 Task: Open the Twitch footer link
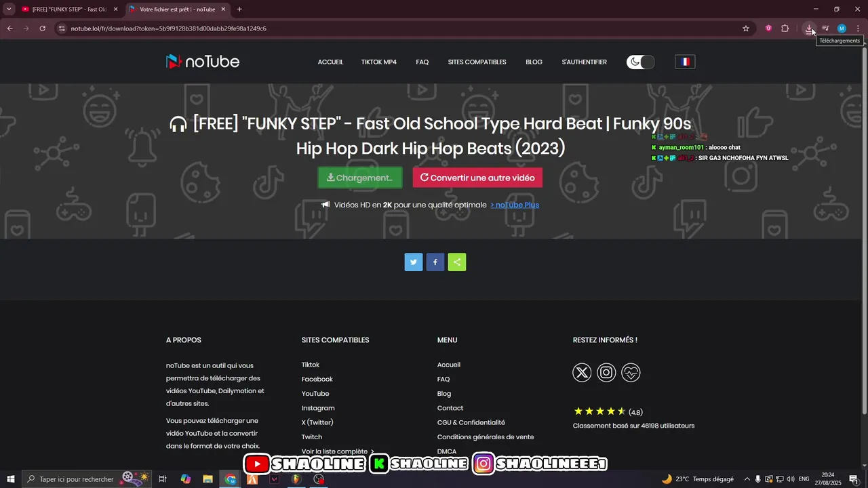(312, 437)
